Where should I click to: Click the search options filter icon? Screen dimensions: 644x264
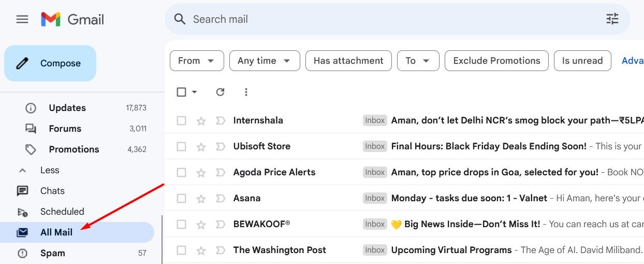click(x=612, y=19)
